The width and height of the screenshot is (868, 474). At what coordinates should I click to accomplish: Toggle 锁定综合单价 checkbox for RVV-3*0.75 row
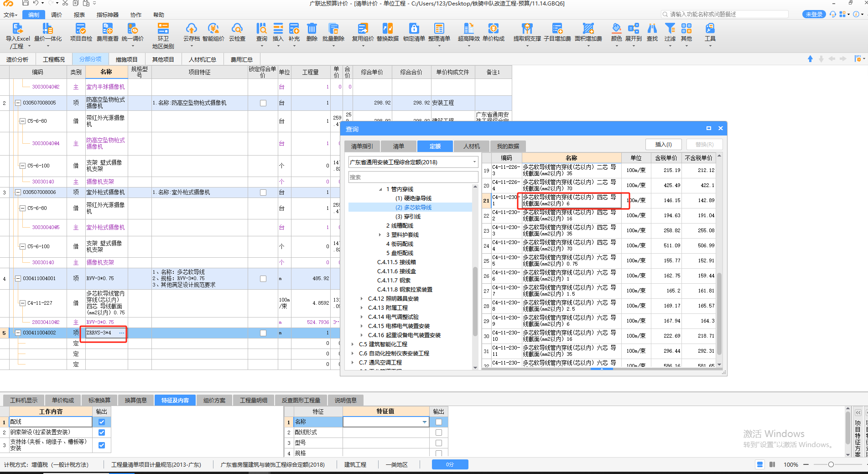(263, 279)
